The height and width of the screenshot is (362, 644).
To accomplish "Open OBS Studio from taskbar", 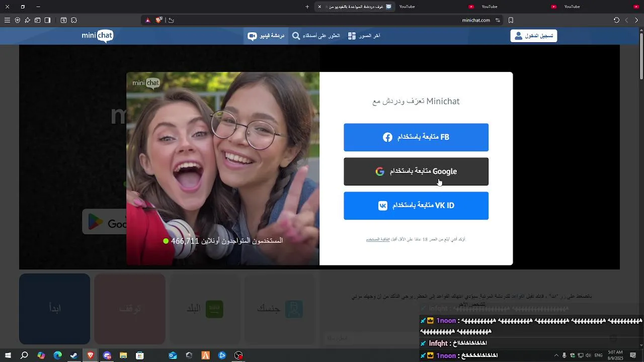I will [x=238, y=355].
